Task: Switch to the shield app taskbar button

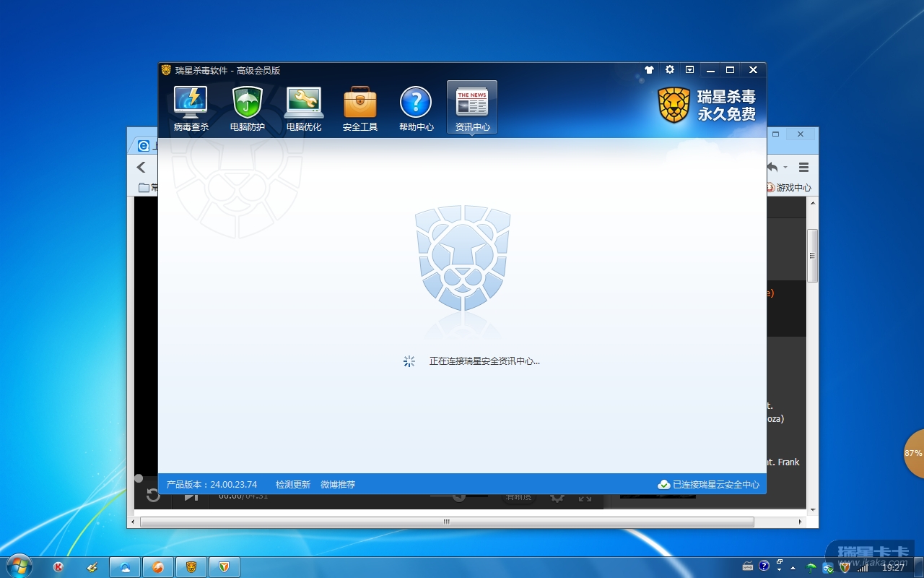Action: tap(225, 567)
